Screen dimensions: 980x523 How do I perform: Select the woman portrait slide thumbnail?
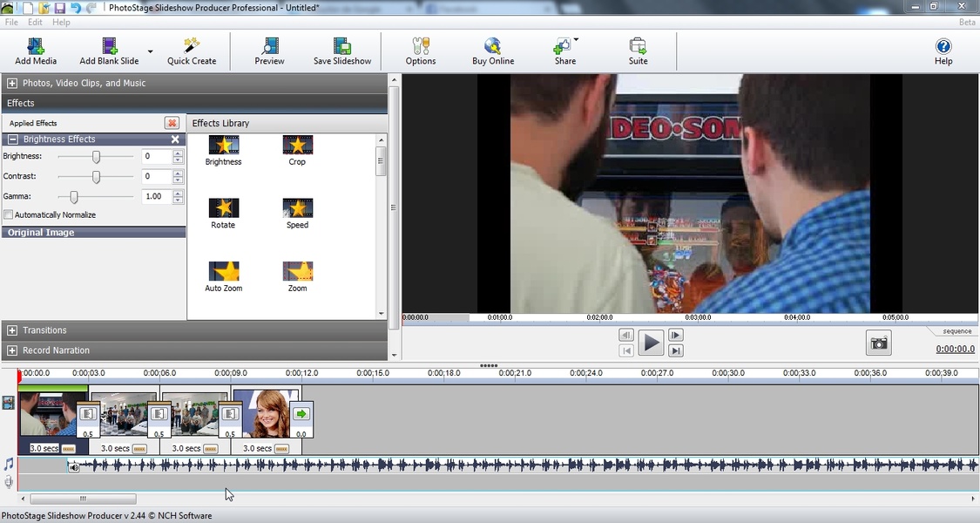click(266, 413)
